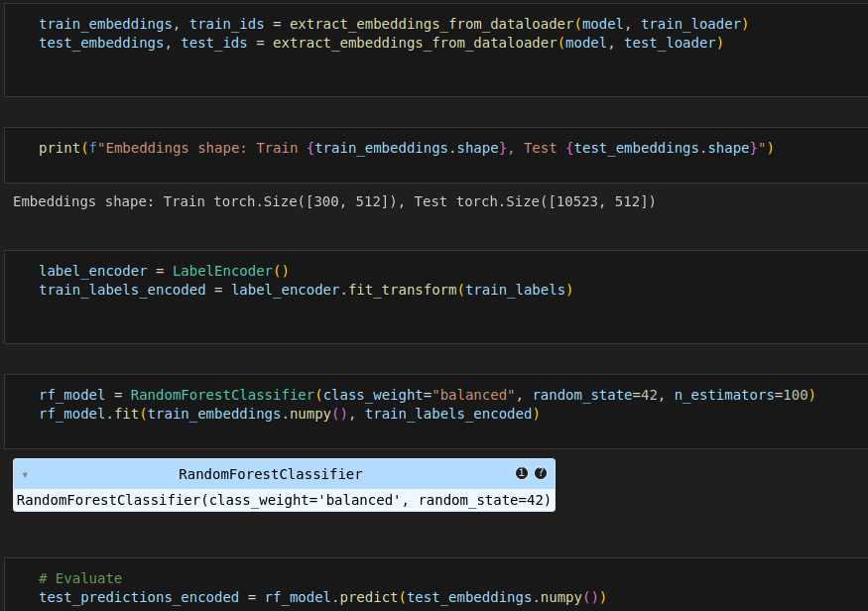
Task: Click the n_estimators=100 argument
Action: pos(740,395)
